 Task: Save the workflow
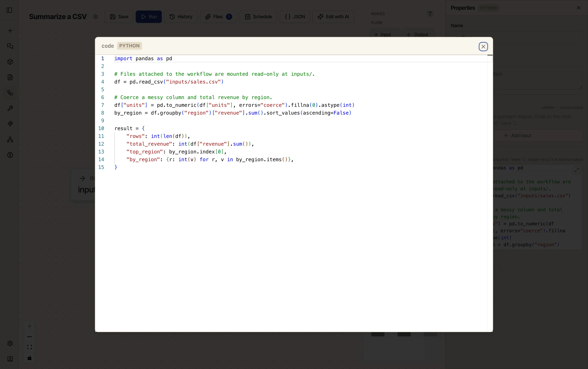[119, 17]
